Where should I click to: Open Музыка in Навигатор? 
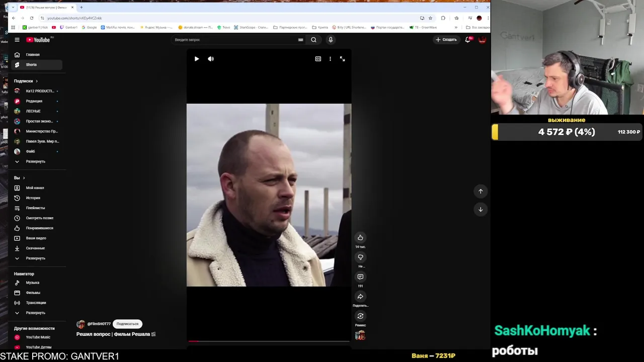pyautogui.click(x=36, y=283)
